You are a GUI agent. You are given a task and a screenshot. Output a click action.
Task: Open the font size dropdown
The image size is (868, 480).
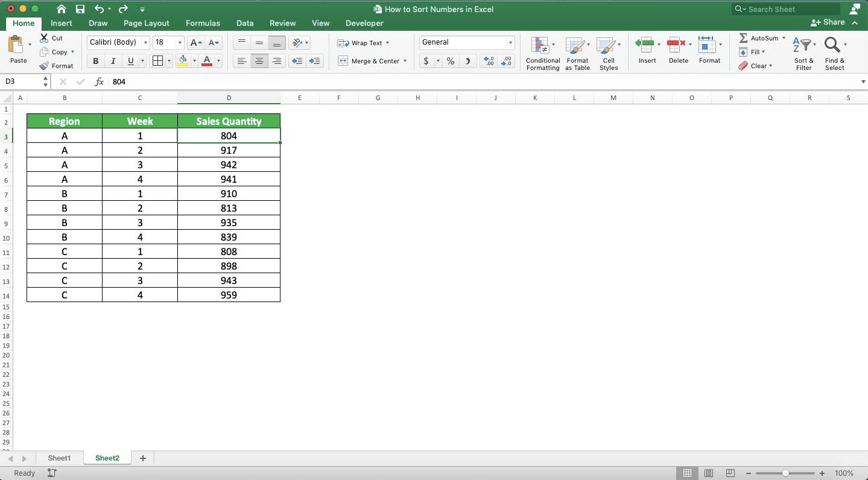pos(180,42)
